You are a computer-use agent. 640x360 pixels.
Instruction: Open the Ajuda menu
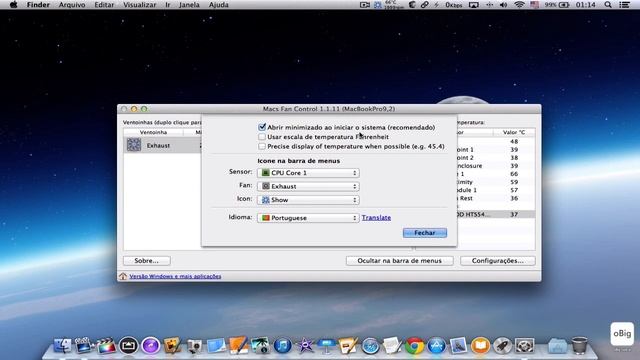(218, 5)
